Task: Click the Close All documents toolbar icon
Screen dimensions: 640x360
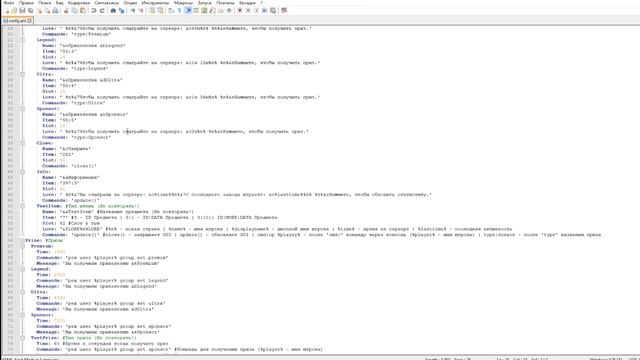Action: [47, 10]
